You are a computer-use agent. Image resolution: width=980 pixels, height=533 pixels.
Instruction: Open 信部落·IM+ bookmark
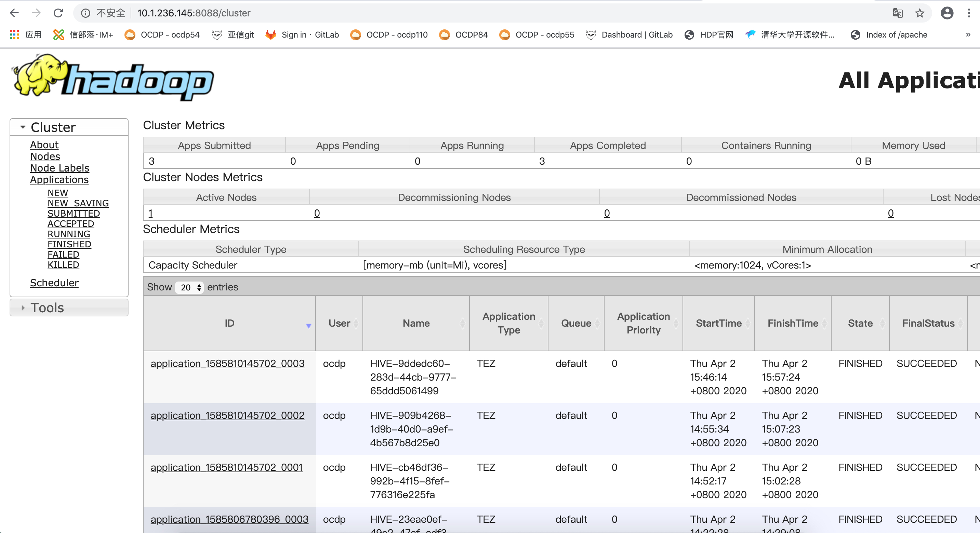click(83, 35)
